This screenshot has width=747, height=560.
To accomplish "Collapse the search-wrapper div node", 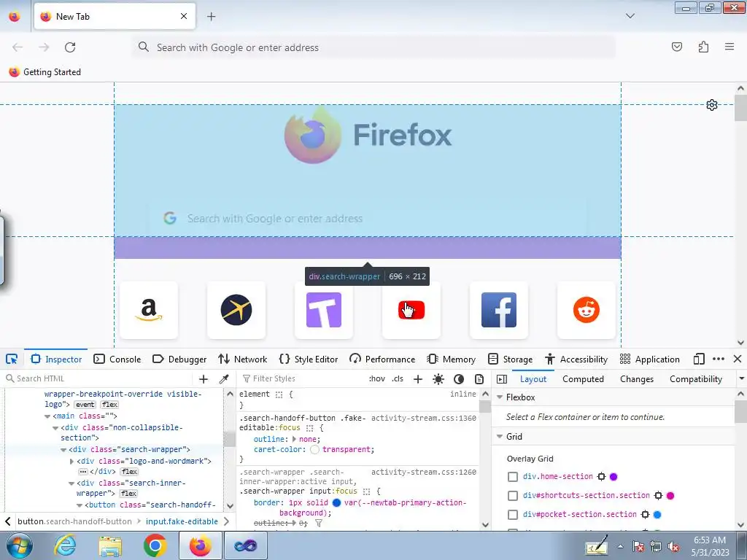I will pyautogui.click(x=63, y=449).
